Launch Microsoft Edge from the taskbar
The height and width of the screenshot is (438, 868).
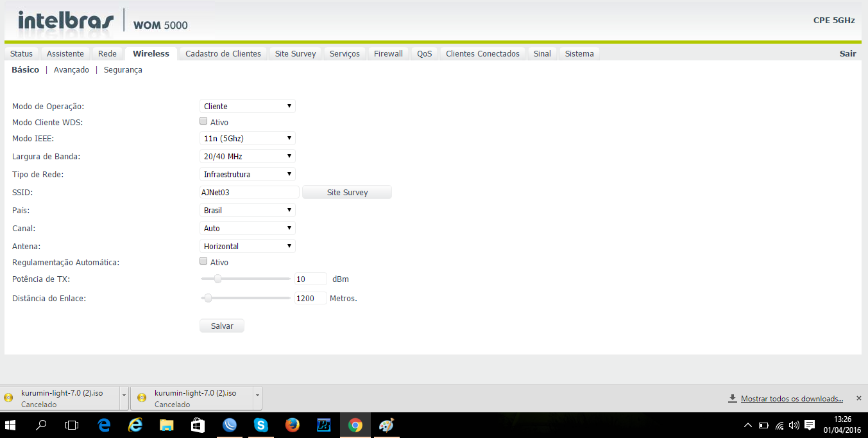(x=104, y=425)
